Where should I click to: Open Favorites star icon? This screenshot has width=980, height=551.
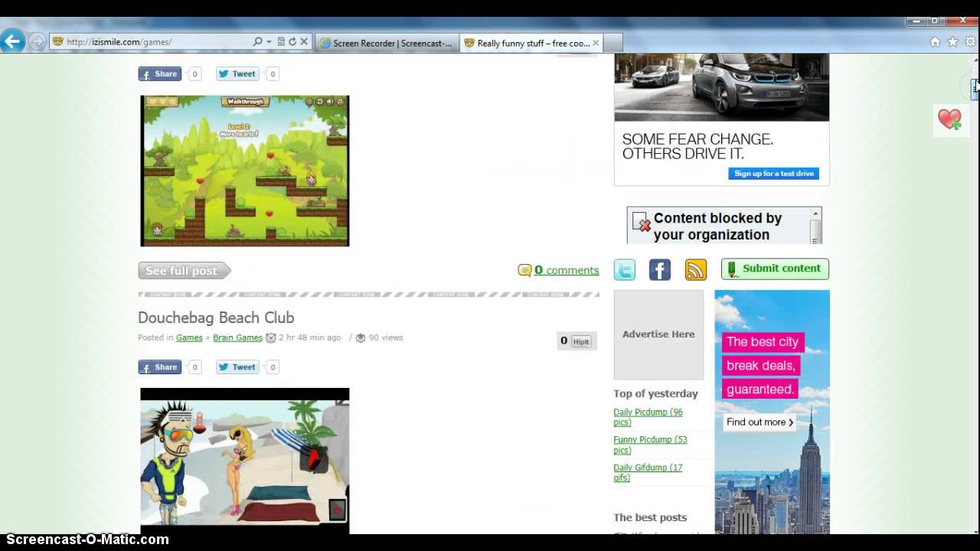click(x=952, y=42)
